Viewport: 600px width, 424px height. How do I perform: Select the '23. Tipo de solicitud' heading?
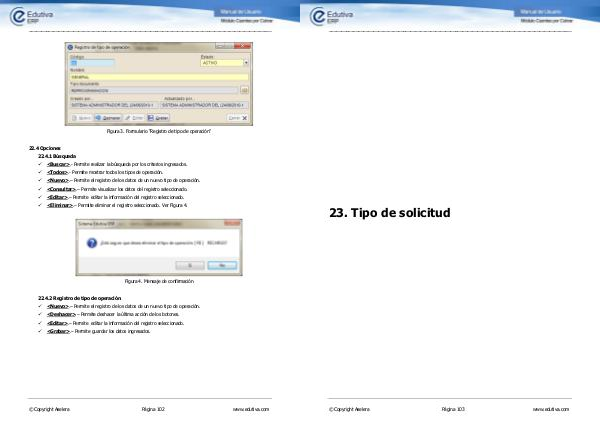click(390, 213)
